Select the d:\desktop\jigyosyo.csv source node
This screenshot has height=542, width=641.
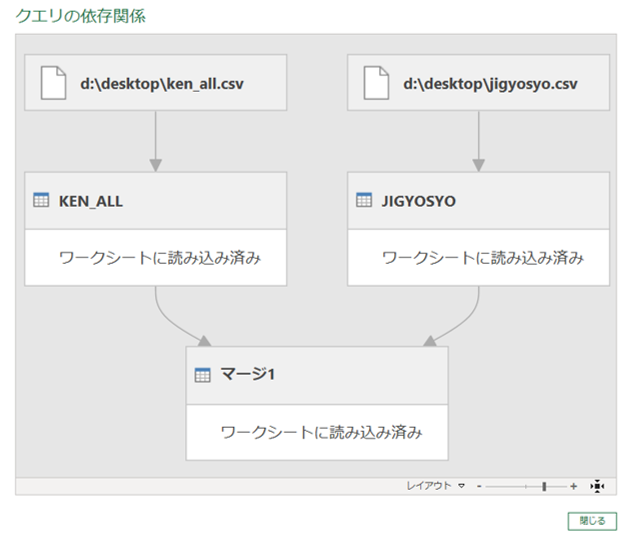(490, 83)
